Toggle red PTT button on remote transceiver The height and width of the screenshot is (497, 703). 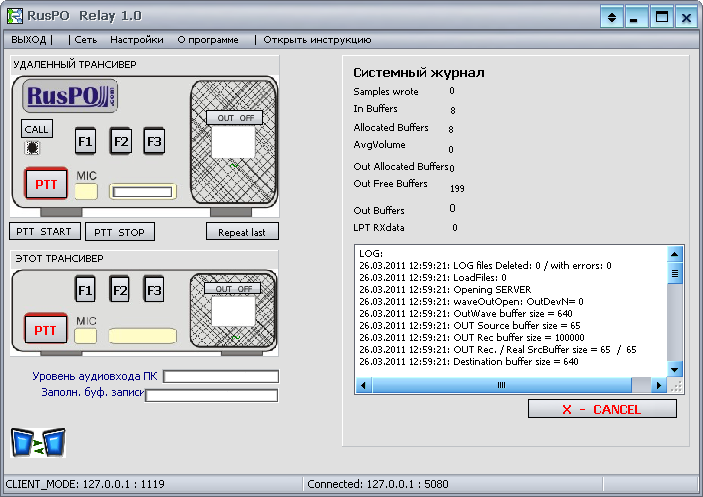click(x=45, y=184)
